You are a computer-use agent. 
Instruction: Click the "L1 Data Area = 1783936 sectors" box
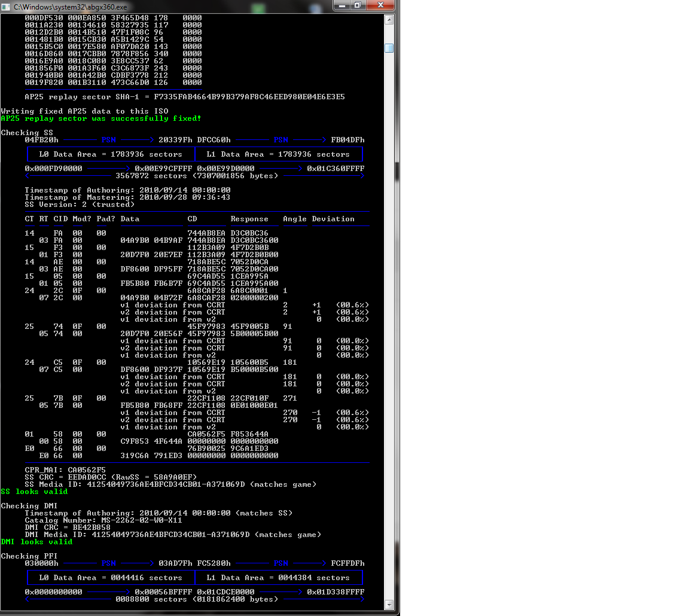[278, 154]
